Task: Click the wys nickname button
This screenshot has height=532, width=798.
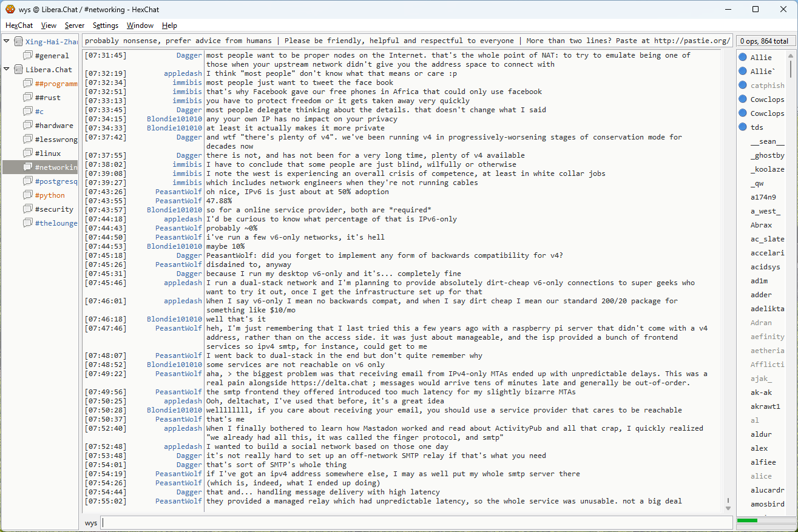Action: 91,522
